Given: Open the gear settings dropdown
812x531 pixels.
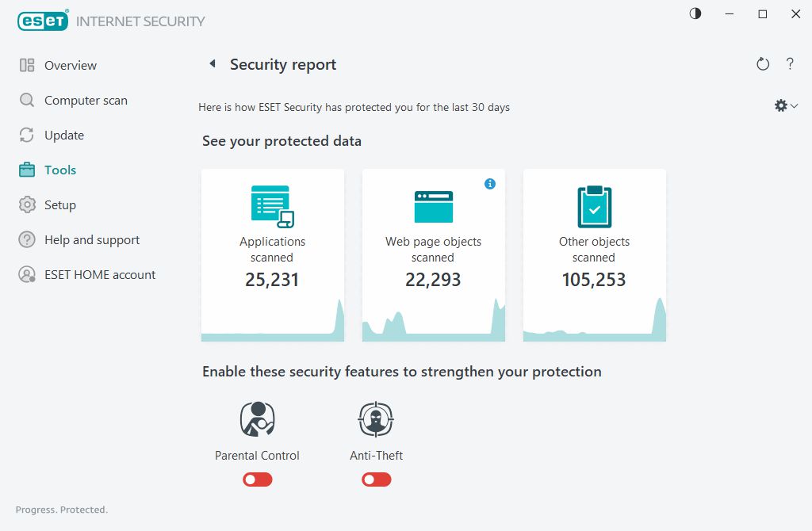Looking at the screenshot, I should (785, 105).
